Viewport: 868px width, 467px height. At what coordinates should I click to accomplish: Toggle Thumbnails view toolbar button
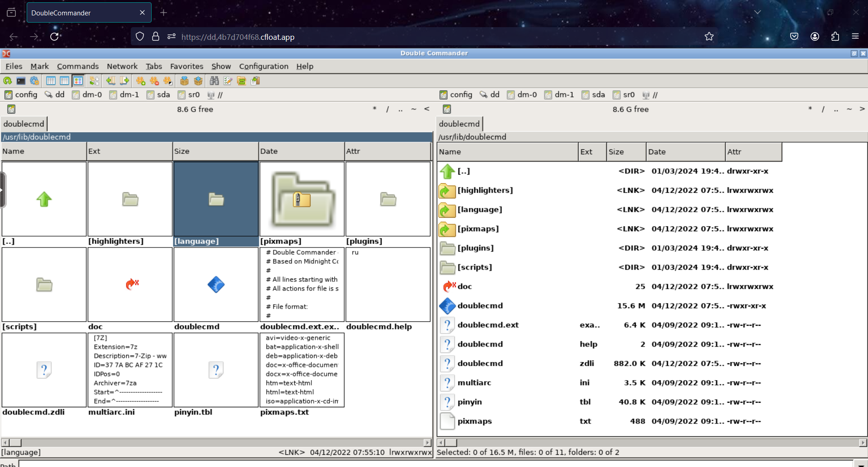point(78,81)
